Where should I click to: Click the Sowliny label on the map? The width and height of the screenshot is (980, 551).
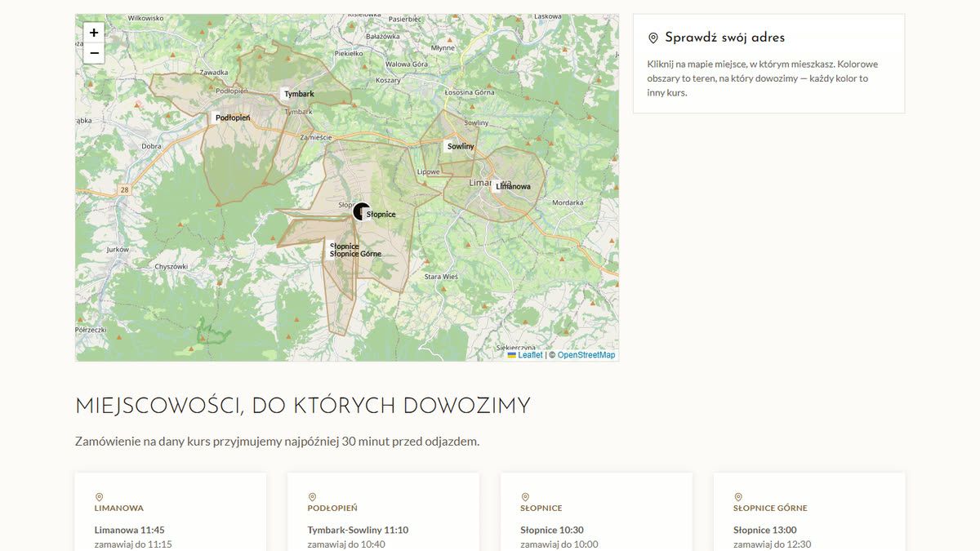461,146
